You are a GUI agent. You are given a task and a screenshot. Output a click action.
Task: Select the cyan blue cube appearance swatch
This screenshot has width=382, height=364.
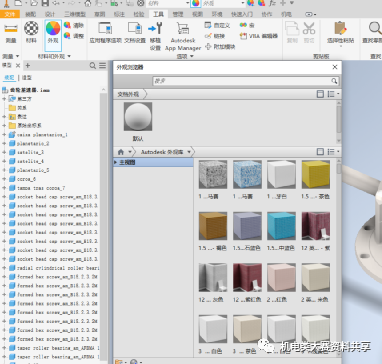pyautogui.click(x=281, y=226)
